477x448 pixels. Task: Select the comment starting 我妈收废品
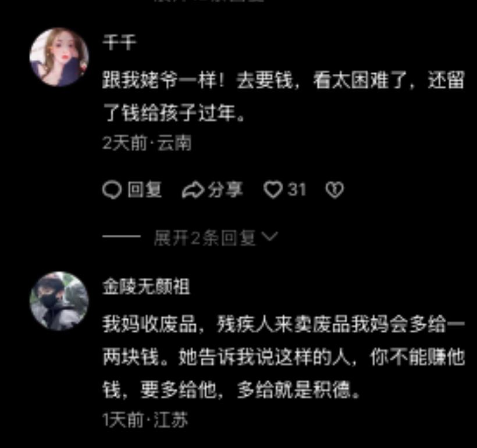click(x=283, y=357)
